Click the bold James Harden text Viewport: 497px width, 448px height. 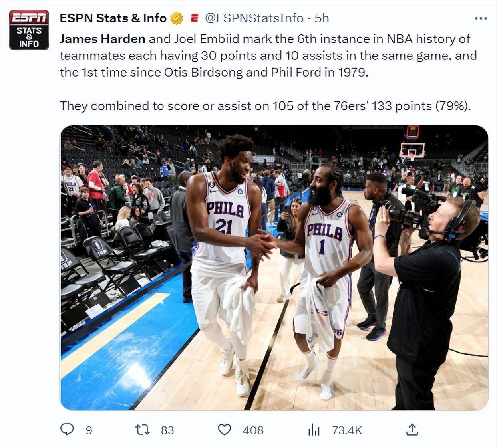[x=102, y=39]
